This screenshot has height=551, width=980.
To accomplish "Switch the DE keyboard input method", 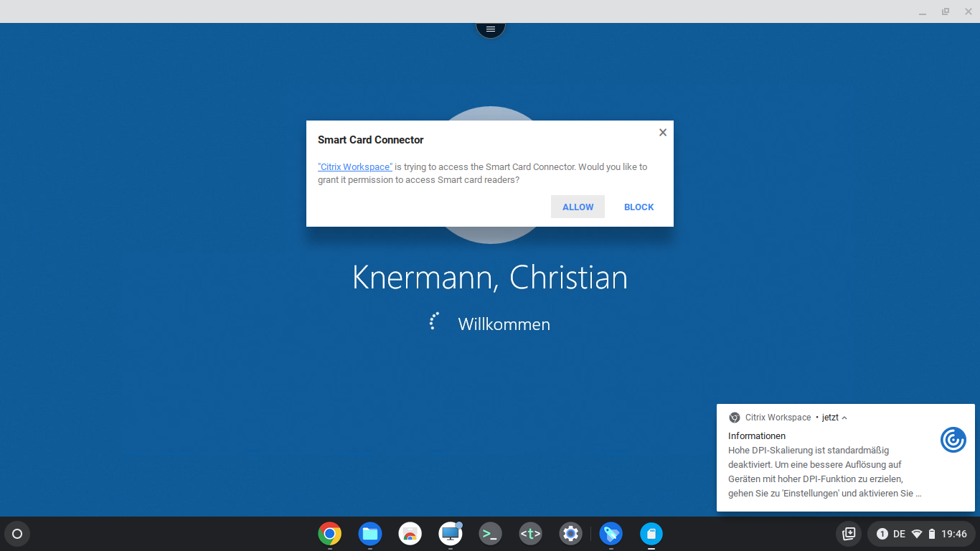I will point(899,534).
